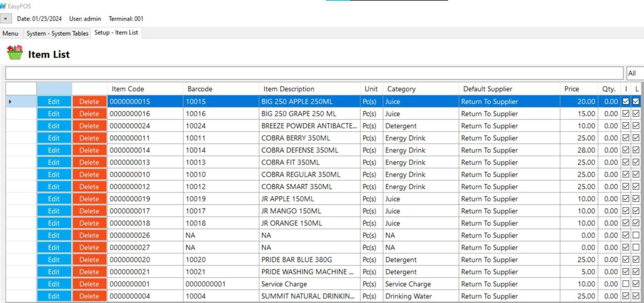
Task: Delete SUMMIT NATURAL DRINKIN item
Action: 89,296
